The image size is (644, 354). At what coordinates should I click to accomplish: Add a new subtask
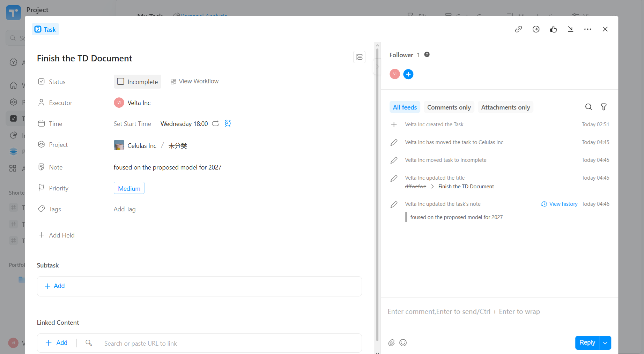[55, 286]
